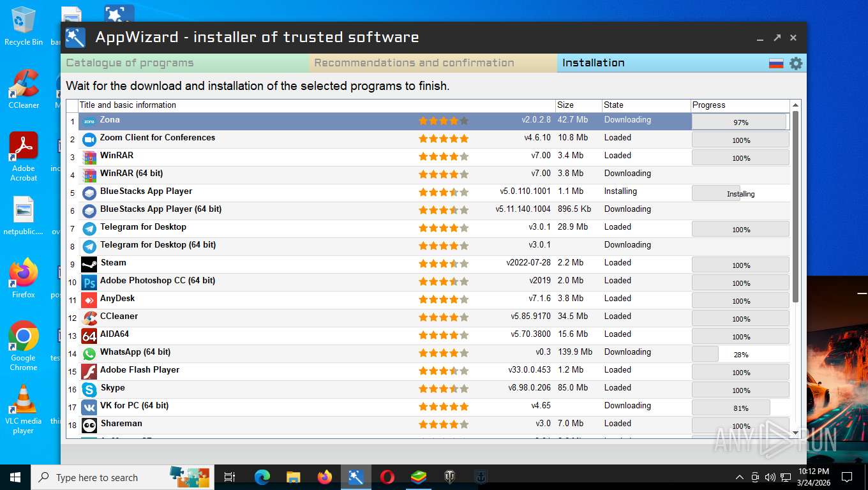Click the Windows Start button

pyautogui.click(x=15, y=477)
